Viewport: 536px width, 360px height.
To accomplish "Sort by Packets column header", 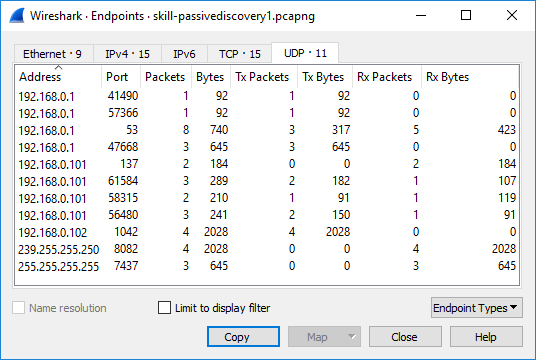I will (x=165, y=77).
